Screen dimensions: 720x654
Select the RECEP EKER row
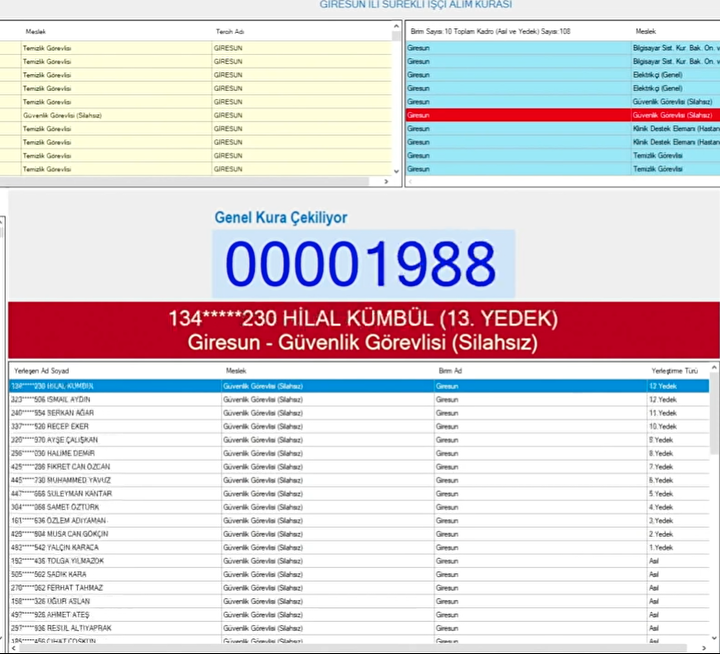359,426
